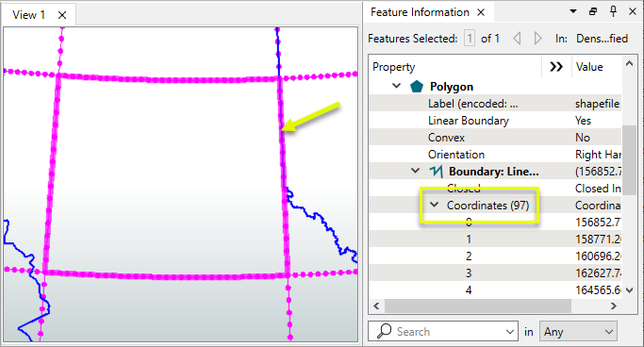This screenshot has height=347, width=644.
Task: Collapse the Boundary: Line node
Action: (415, 171)
